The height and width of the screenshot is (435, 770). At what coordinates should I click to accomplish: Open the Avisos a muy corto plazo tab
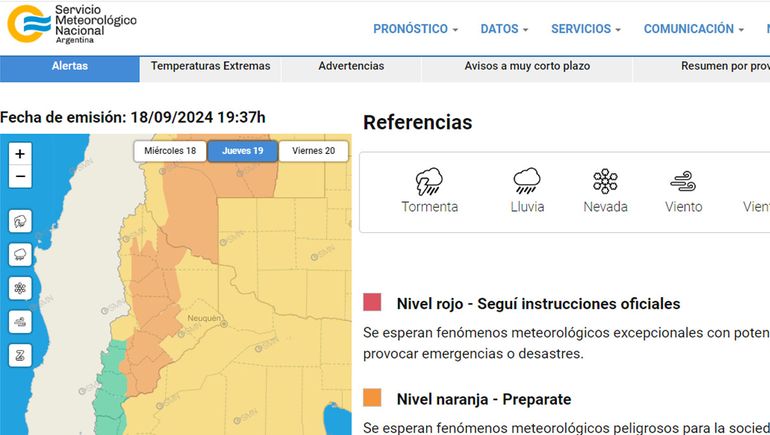(x=527, y=67)
